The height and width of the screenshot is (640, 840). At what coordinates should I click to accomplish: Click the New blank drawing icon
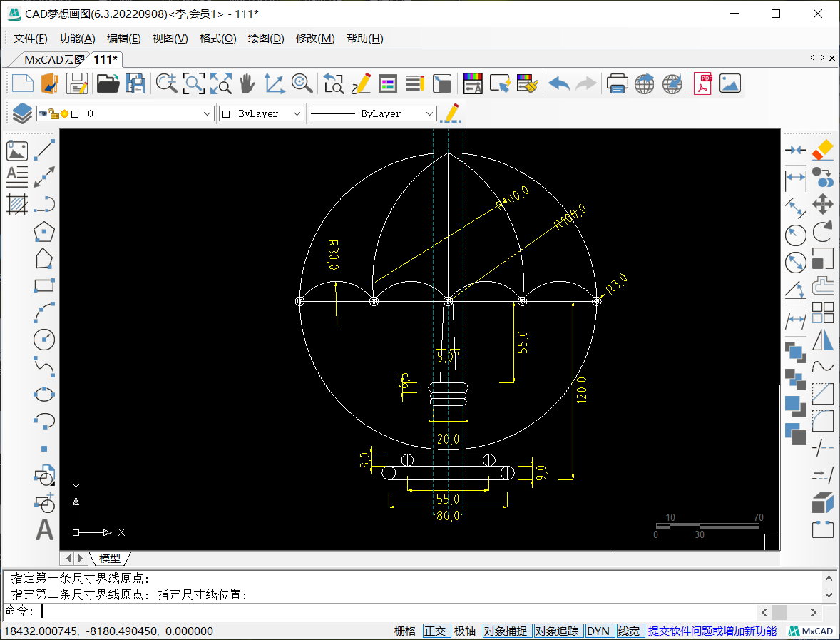[x=23, y=84]
